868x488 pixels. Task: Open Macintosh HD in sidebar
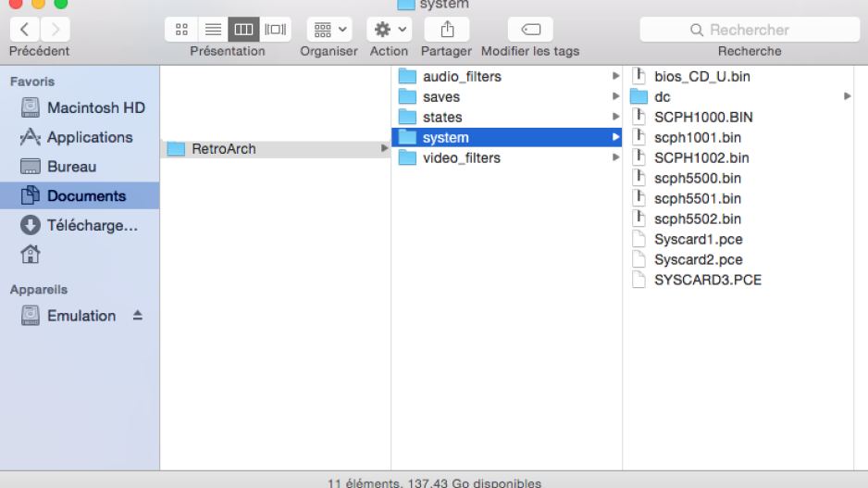click(x=80, y=107)
